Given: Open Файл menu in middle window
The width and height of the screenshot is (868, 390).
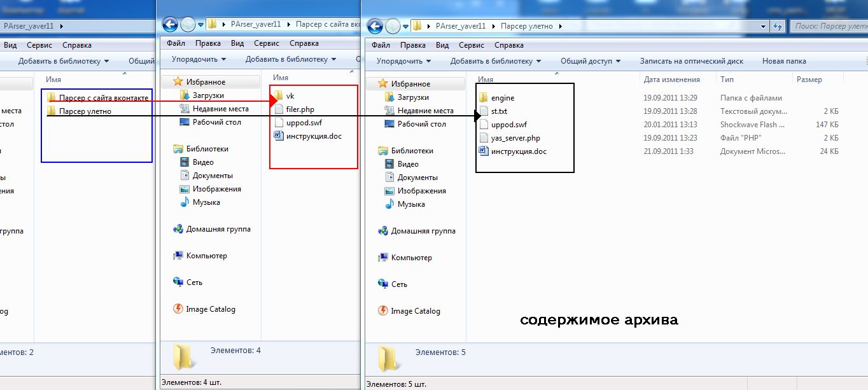Looking at the screenshot, I should pos(176,43).
